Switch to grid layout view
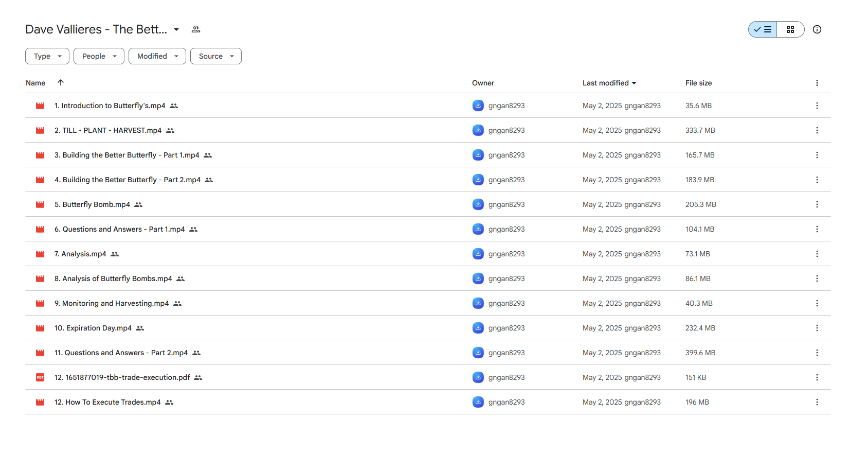 790,29
